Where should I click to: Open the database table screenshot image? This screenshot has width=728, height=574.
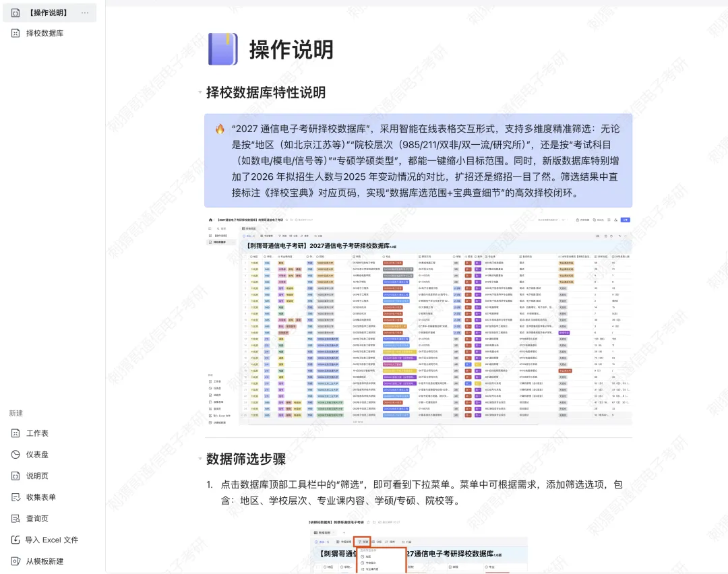(x=419, y=320)
